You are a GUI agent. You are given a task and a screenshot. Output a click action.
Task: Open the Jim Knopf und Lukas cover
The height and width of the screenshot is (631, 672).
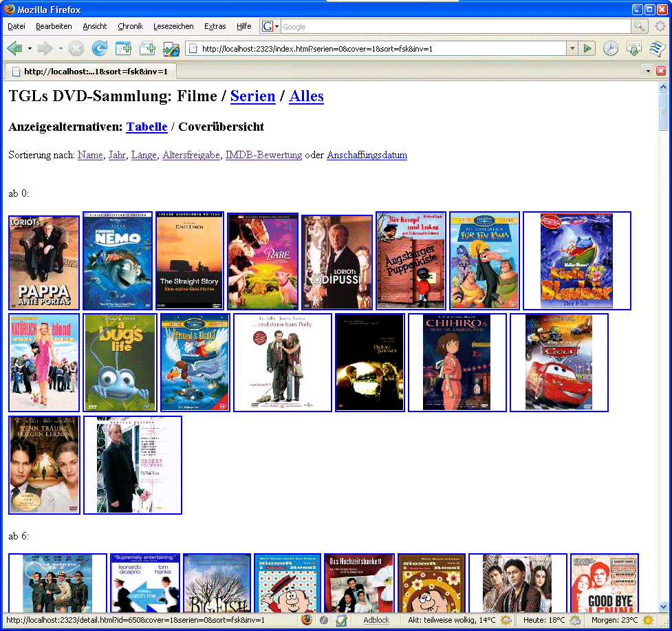click(x=411, y=261)
